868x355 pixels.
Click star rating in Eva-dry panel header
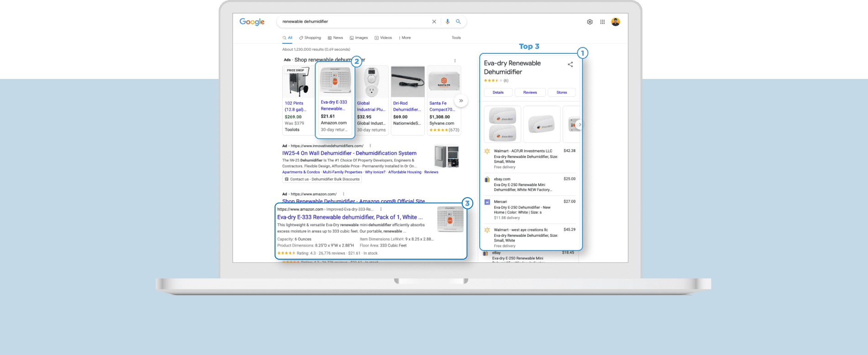[x=493, y=80]
